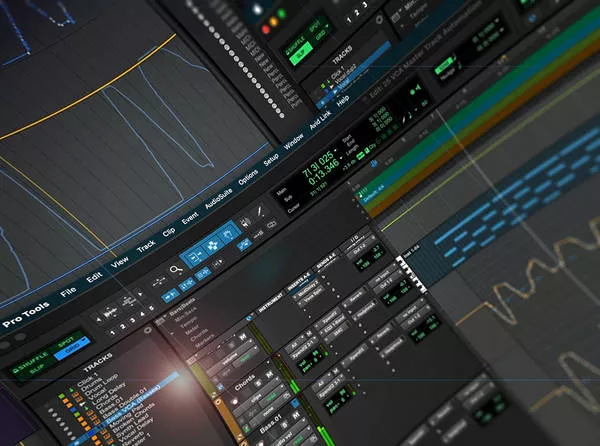Screen dimensions: 600x446
Task: Select the Selector tool in blue toolbar
Action: point(212,245)
